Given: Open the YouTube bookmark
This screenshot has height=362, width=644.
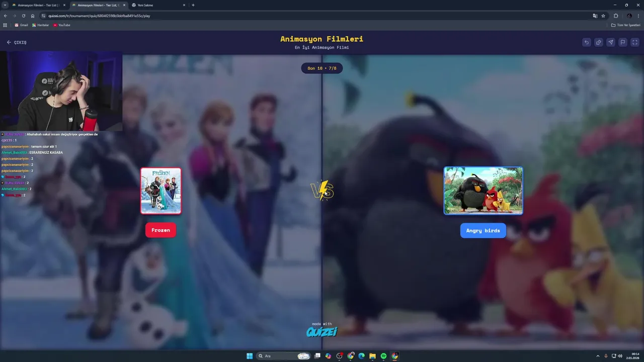Looking at the screenshot, I should pos(62,25).
